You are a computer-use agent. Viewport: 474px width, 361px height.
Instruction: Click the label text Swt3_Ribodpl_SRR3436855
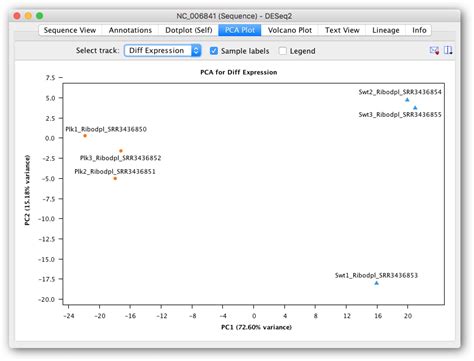pyautogui.click(x=400, y=115)
